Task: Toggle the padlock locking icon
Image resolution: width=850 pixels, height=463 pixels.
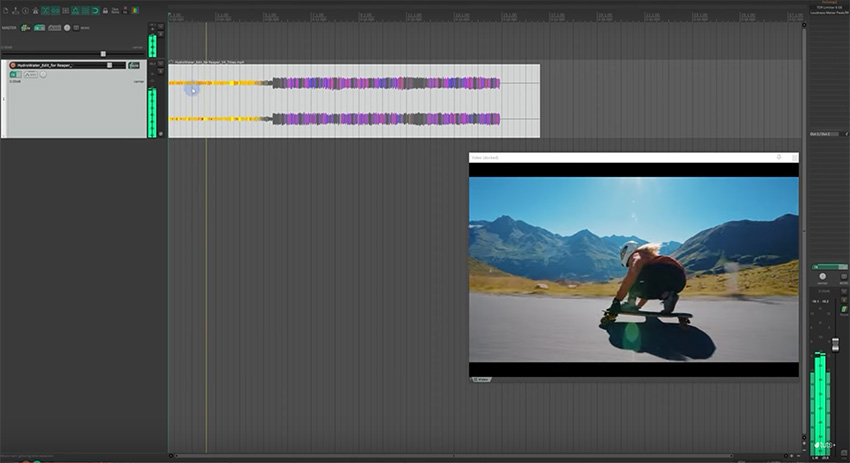Action: pyautogui.click(x=105, y=11)
